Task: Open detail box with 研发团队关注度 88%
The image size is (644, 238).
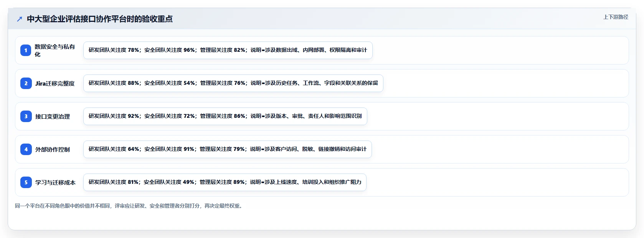Action: (x=233, y=83)
